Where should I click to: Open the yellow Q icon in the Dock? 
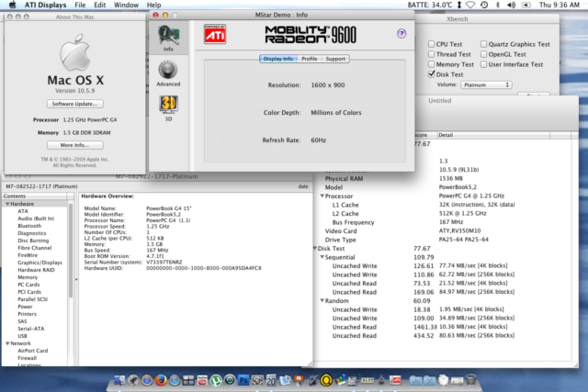[326, 380]
